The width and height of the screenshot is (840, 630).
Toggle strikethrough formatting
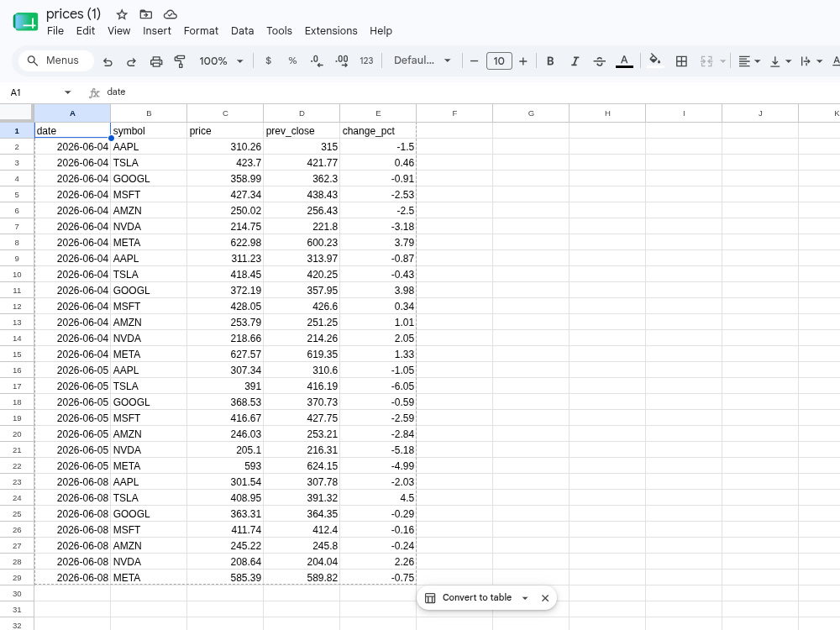(600, 61)
